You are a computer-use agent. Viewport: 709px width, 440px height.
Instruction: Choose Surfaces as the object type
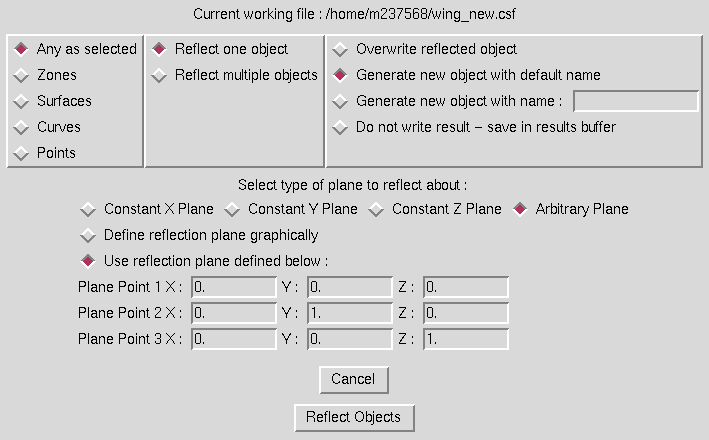click(x=20, y=101)
